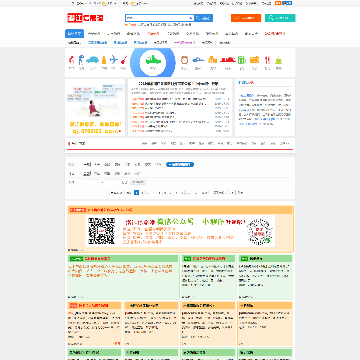
Task: Click the black QR code in the banner
Action: pyautogui.click(x=102, y=230)
